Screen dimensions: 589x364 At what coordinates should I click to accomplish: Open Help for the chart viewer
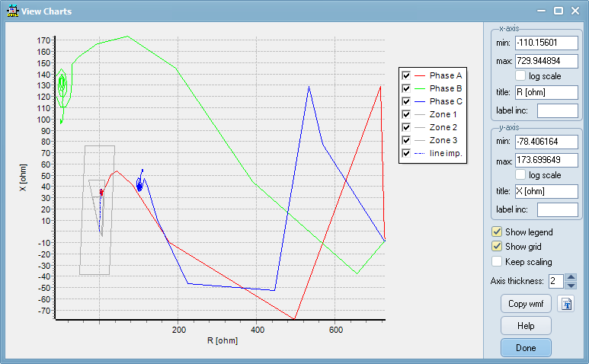(x=526, y=326)
